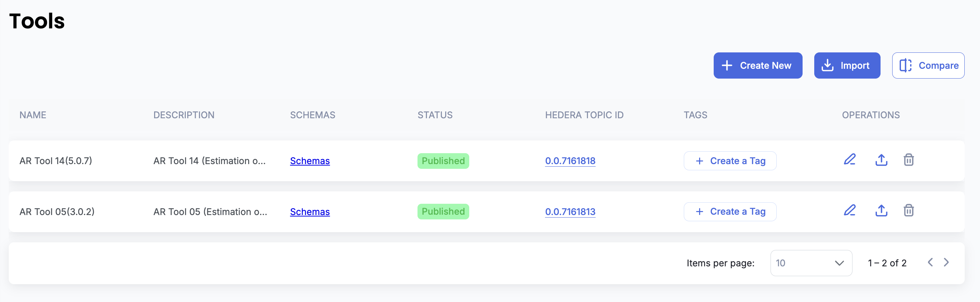Create a Tag for AR Tool 05
980x302 pixels.
pos(730,212)
